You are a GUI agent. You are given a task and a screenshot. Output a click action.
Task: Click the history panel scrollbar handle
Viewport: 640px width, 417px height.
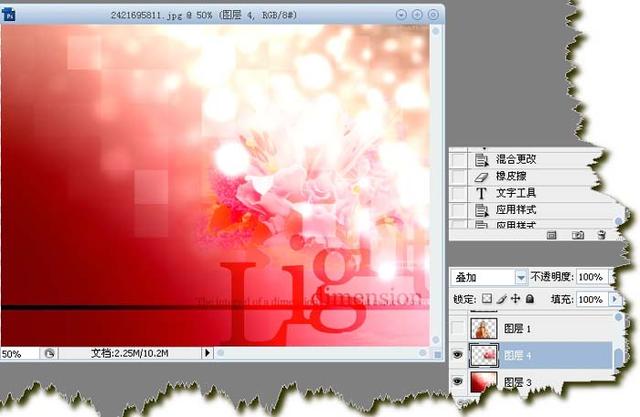(x=619, y=221)
